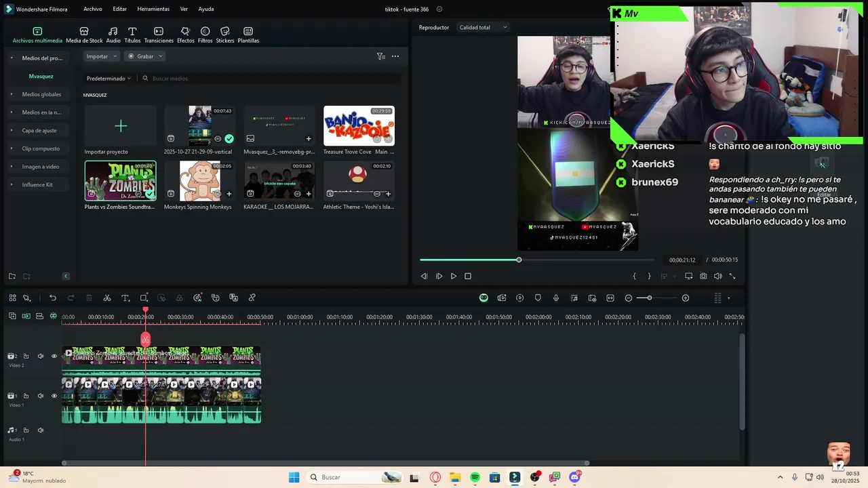Screen dimensions: 868x488
Task: Record a voiceover with microphone icon
Action: 556,298
